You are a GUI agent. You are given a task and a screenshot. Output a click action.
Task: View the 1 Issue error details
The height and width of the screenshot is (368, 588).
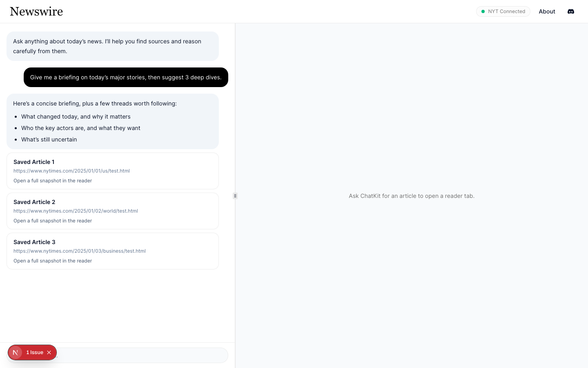[x=35, y=352]
